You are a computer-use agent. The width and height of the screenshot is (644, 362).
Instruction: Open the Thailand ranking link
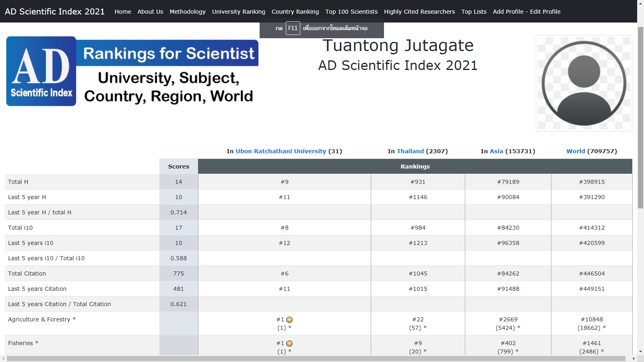410,151
